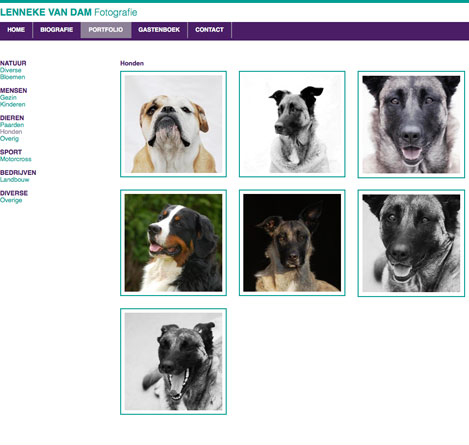The image size is (469, 445).
Task: View the Motorcross gallery
Action: [x=16, y=159]
